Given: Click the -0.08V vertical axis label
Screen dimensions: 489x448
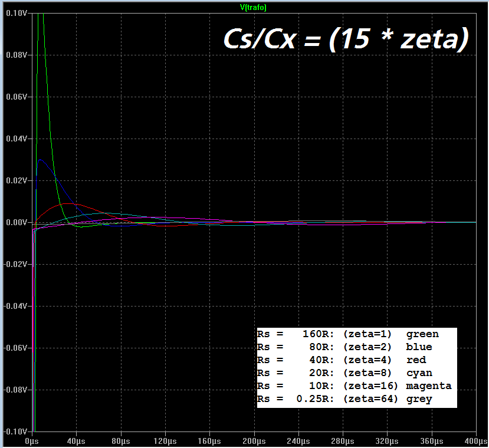Looking at the screenshot, I should [x=15, y=390].
